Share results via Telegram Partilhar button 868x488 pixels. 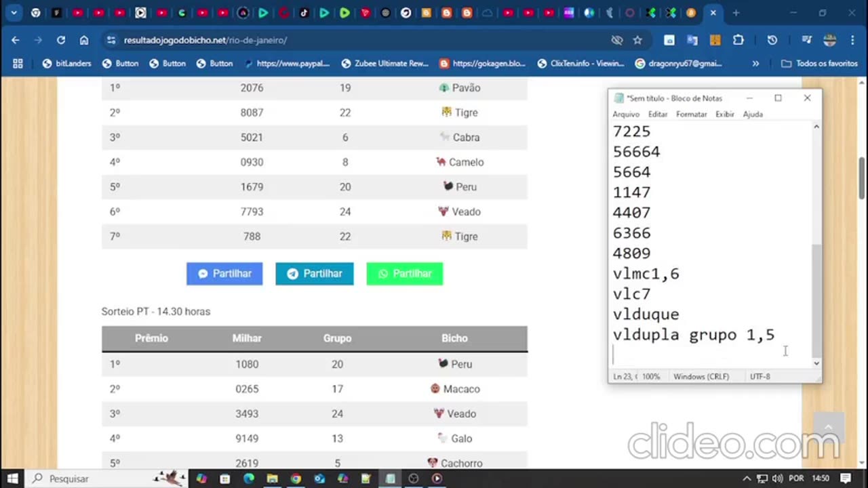click(x=315, y=274)
